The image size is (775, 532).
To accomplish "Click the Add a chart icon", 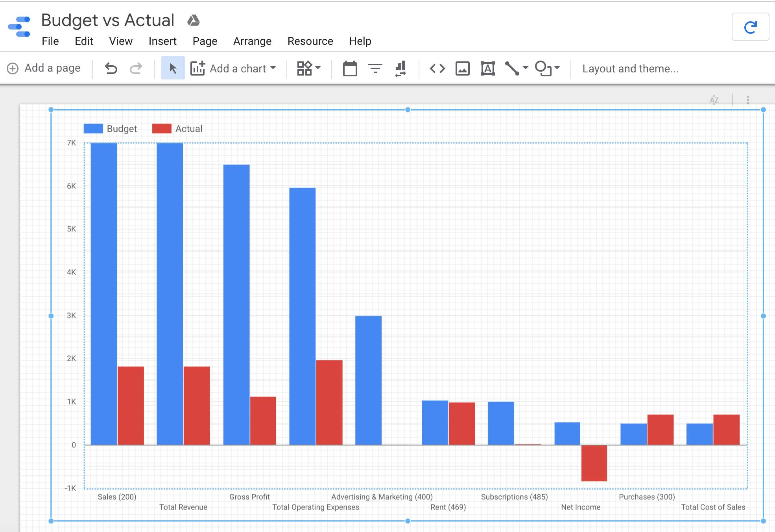I will pos(197,68).
